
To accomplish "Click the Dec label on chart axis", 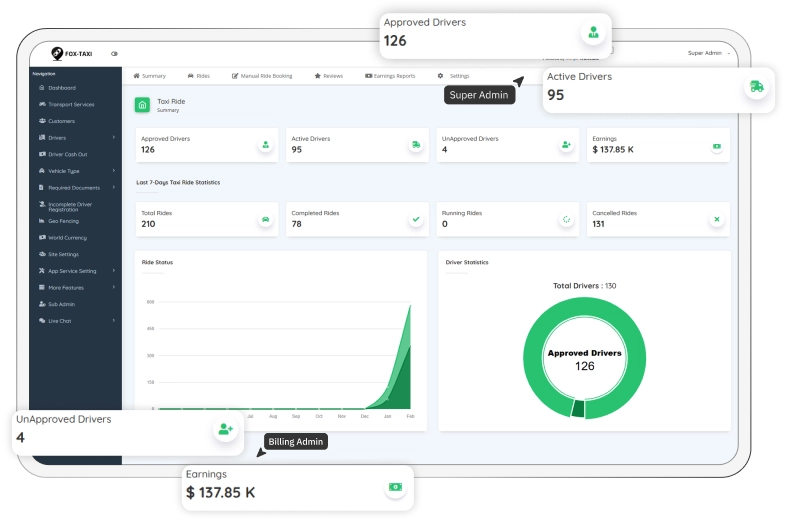I will point(364,416).
